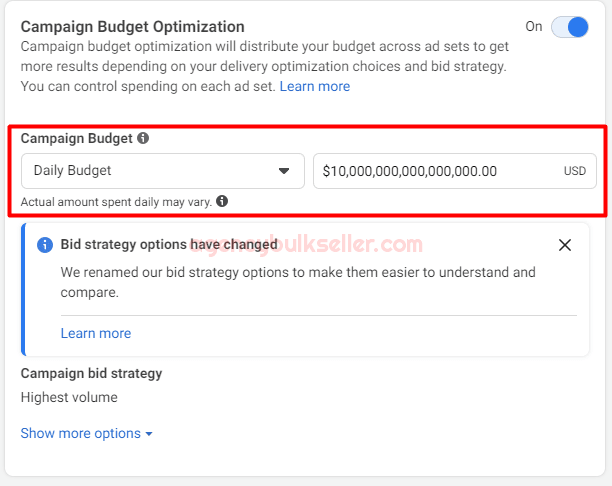
Task: Click the info icon beside Campaign Budget
Action: click(x=143, y=138)
